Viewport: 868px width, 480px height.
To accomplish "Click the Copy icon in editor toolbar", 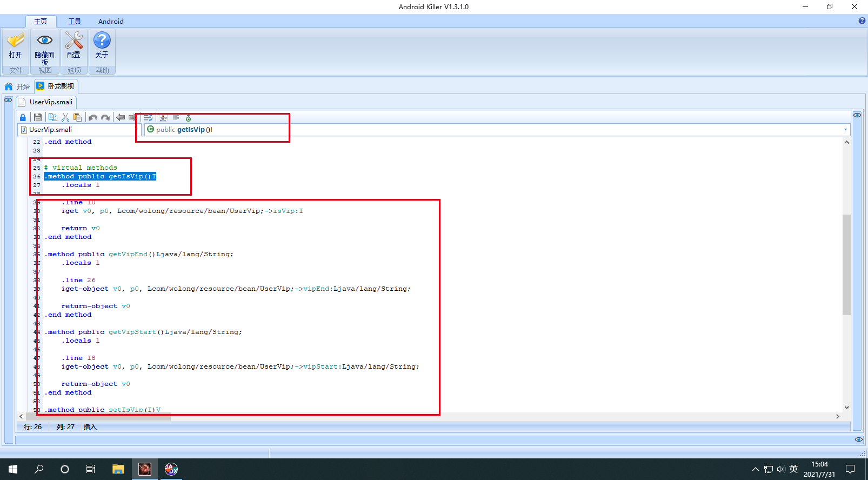I will [53, 117].
